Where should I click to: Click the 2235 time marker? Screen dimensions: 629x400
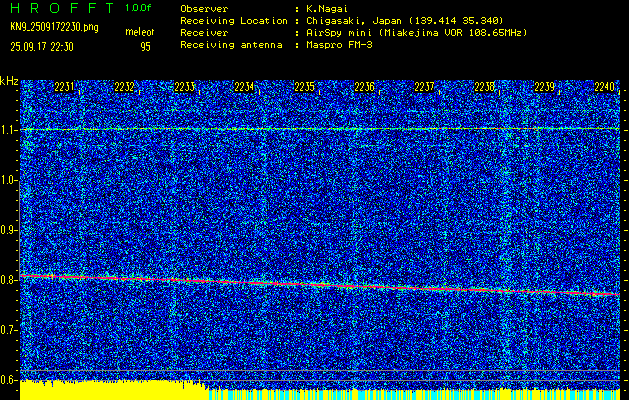tap(304, 87)
